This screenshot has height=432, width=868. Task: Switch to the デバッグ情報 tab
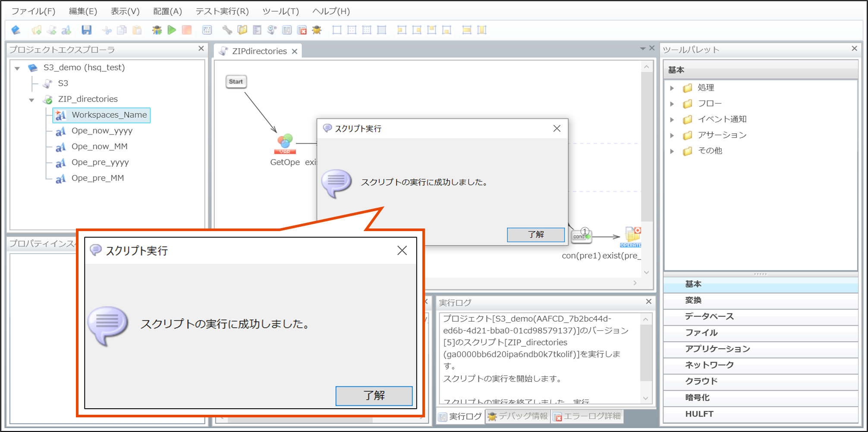pos(518,416)
